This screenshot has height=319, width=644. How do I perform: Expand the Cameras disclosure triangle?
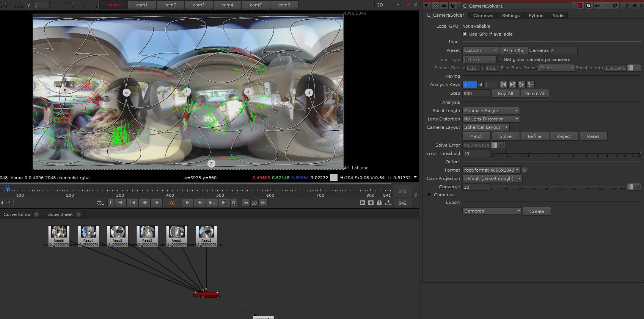click(429, 195)
